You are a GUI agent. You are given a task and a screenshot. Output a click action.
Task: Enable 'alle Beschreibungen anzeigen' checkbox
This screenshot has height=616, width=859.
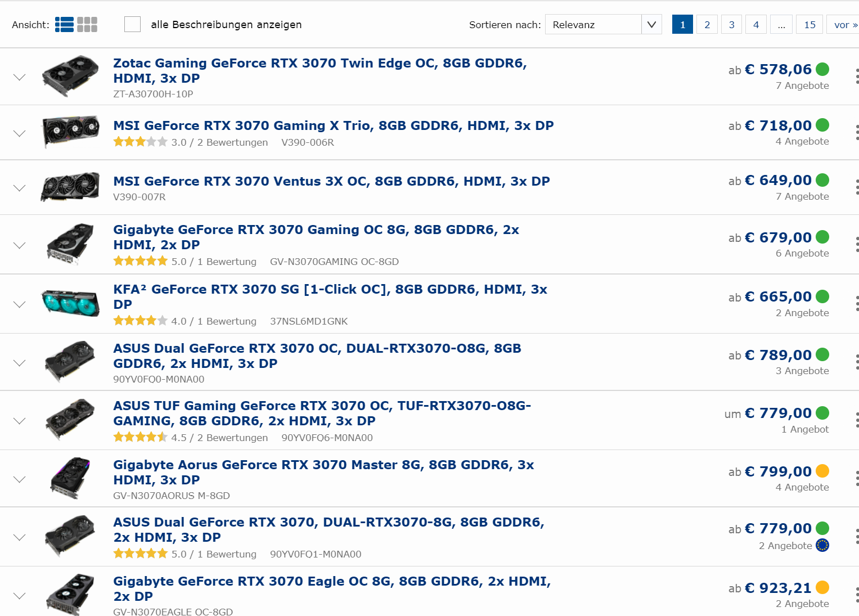pyautogui.click(x=132, y=24)
